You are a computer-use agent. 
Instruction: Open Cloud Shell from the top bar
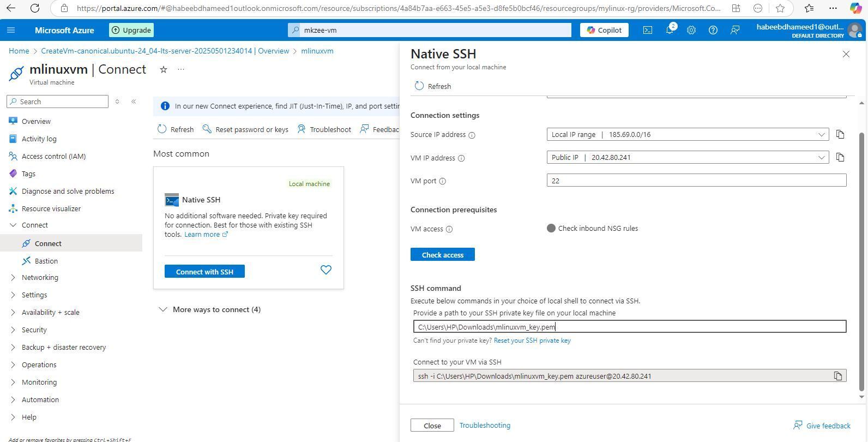tap(648, 30)
